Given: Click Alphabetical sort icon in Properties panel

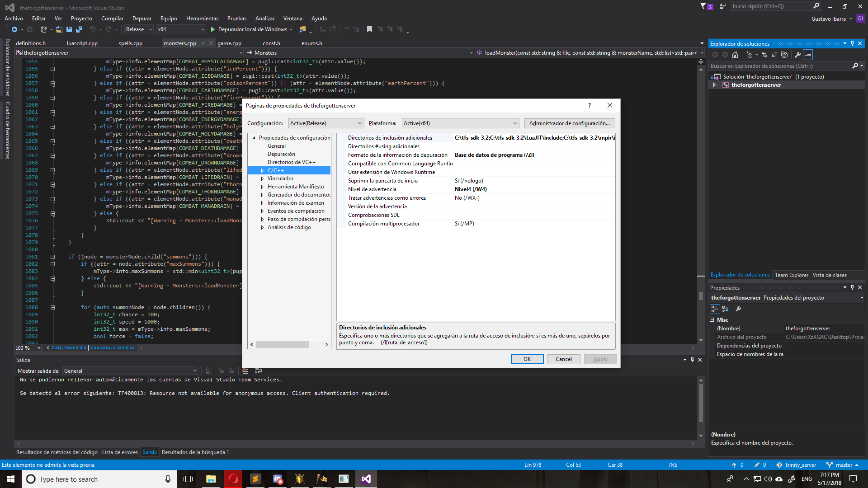Looking at the screenshot, I should (x=725, y=309).
